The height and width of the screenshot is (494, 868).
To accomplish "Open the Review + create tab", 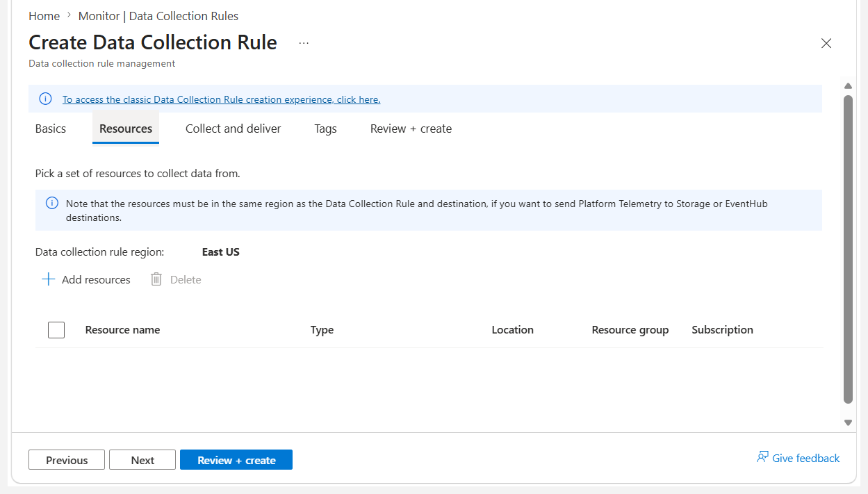I will [411, 129].
